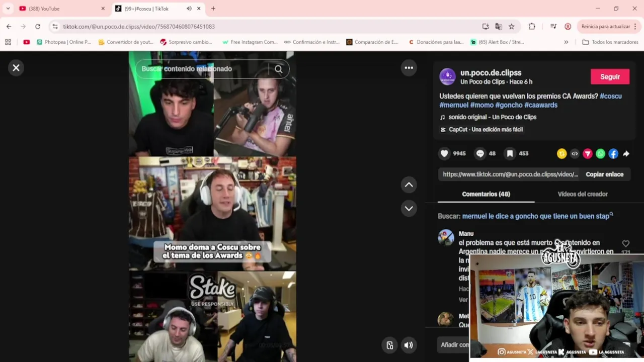Screen dimensions: 644x362
Task: Go to the next video with the down arrow
Action: coord(409,208)
